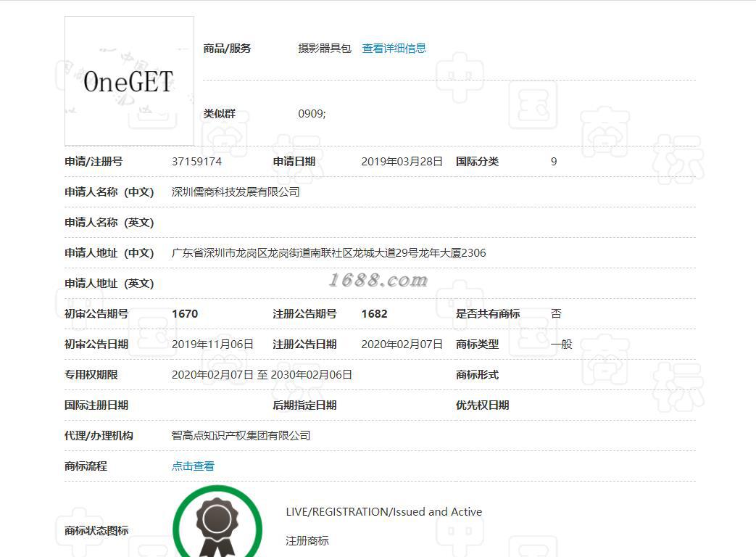Click the 初审公告期号 label

[96, 314]
